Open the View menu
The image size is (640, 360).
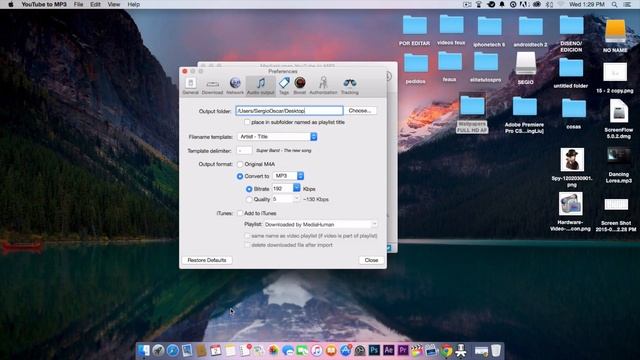click(114, 4)
